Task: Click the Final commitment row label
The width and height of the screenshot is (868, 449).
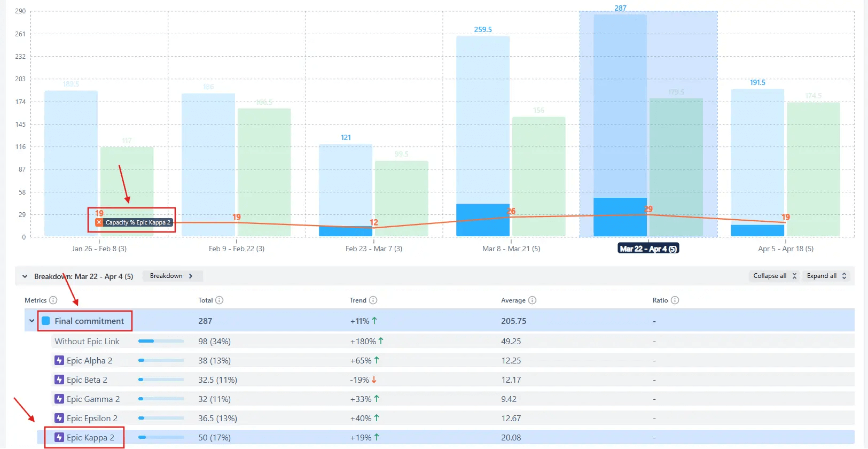Action: pyautogui.click(x=89, y=321)
